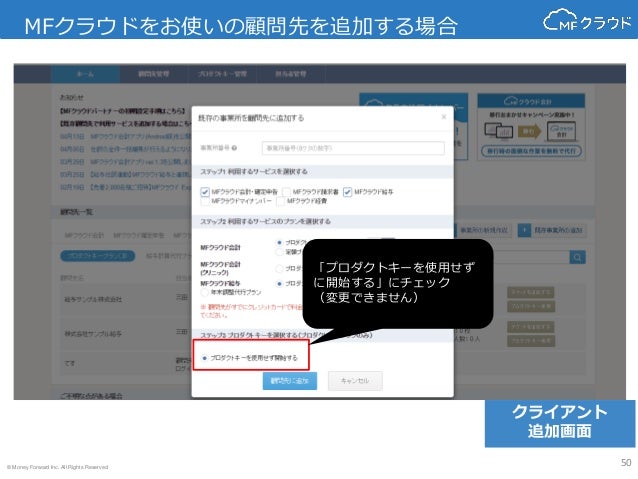Check the MFクラウド請求書 checkbox
This screenshot has height=479, width=638.
(x=286, y=192)
